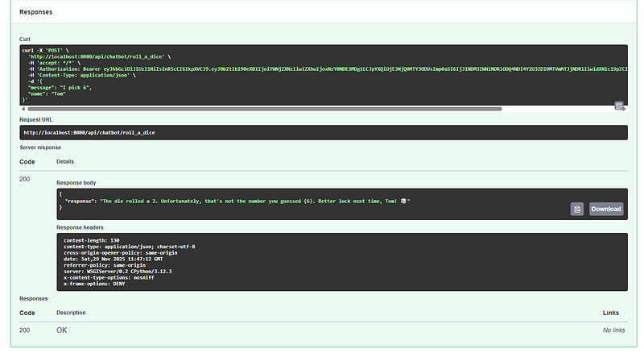Click the No links text
Viewport: 644px width, 357px height.
point(613,330)
